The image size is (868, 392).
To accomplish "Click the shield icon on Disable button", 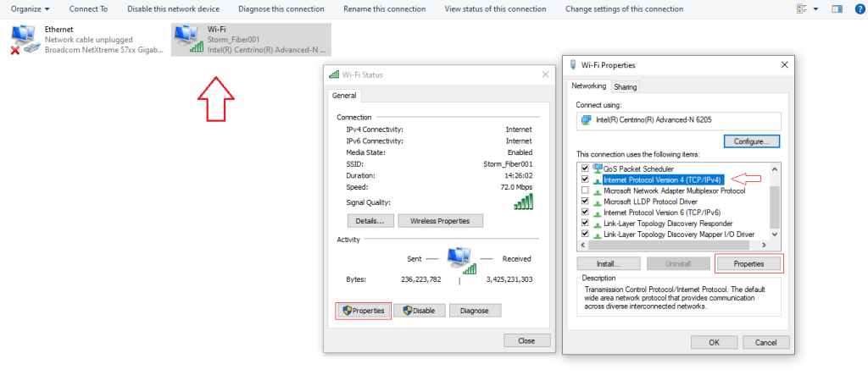I will 407,311.
